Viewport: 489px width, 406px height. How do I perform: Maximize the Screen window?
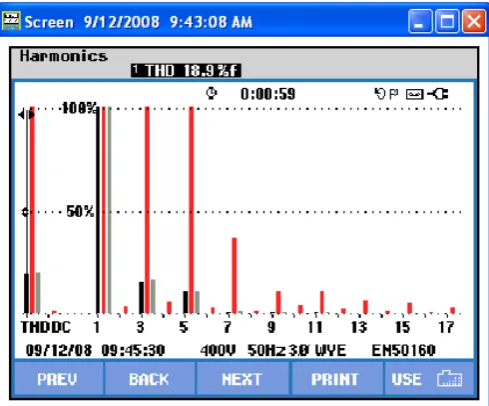point(447,21)
